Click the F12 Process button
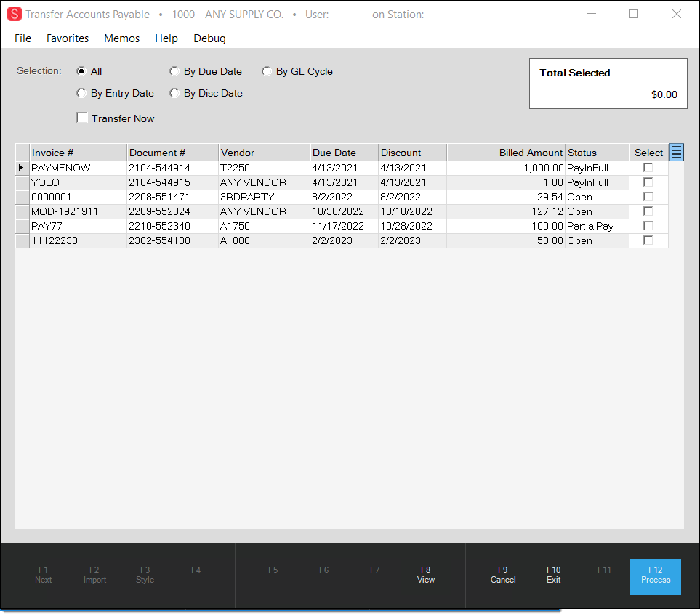 pyautogui.click(x=656, y=576)
